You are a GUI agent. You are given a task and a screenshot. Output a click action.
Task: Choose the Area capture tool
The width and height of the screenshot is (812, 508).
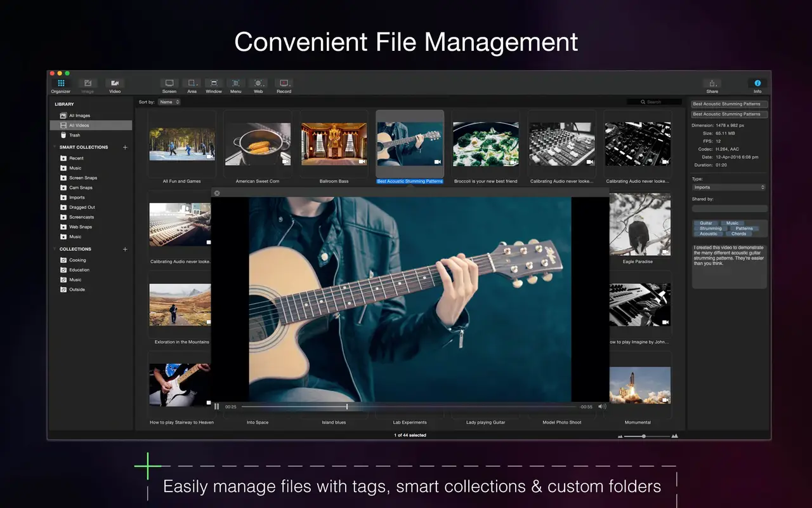point(191,83)
